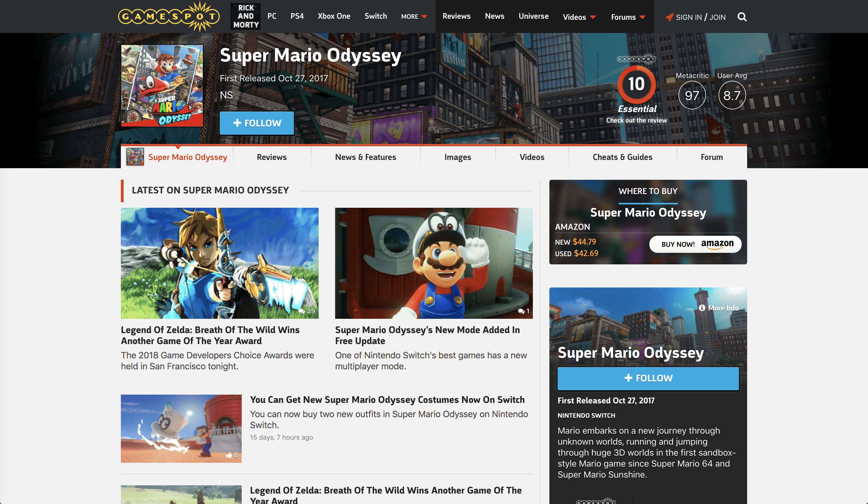Open the Switch menu item
Image resolution: width=868 pixels, height=504 pixels.
(375, 16)
